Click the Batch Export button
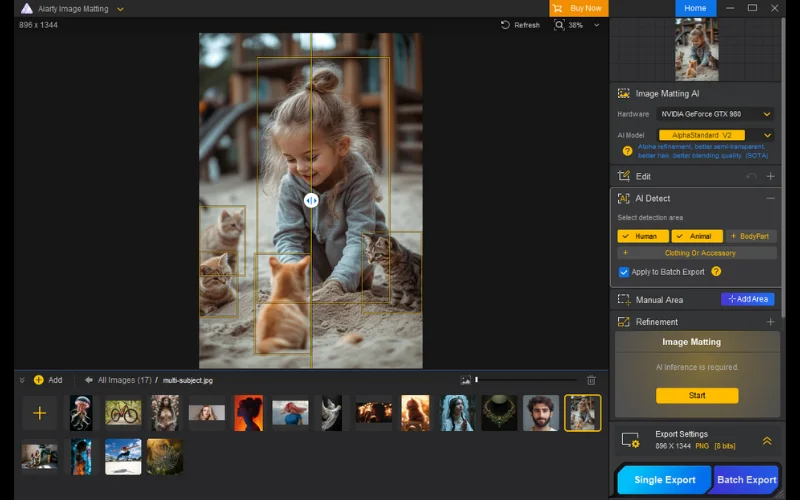The height and width of the screenshot is (500, 800). click(746, 480)
